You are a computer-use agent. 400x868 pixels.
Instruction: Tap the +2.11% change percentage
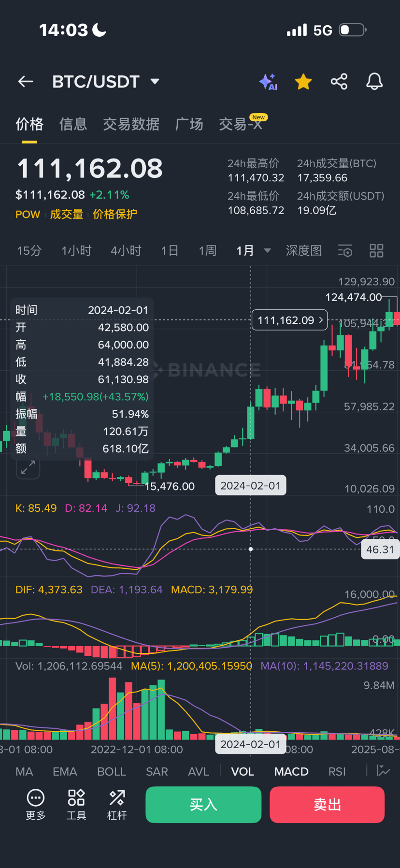109,195
